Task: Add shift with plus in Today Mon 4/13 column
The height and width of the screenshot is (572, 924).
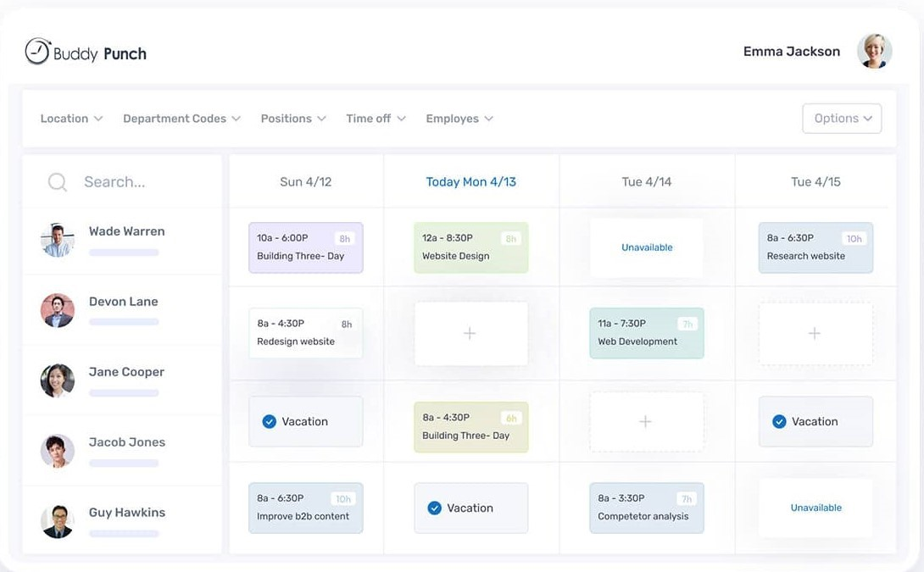Action: tap(470, 333)
